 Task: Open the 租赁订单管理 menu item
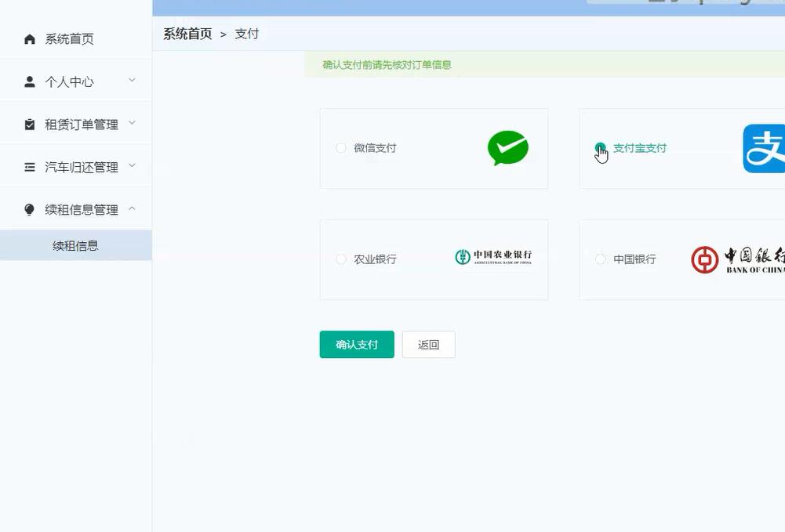point(75,124)
